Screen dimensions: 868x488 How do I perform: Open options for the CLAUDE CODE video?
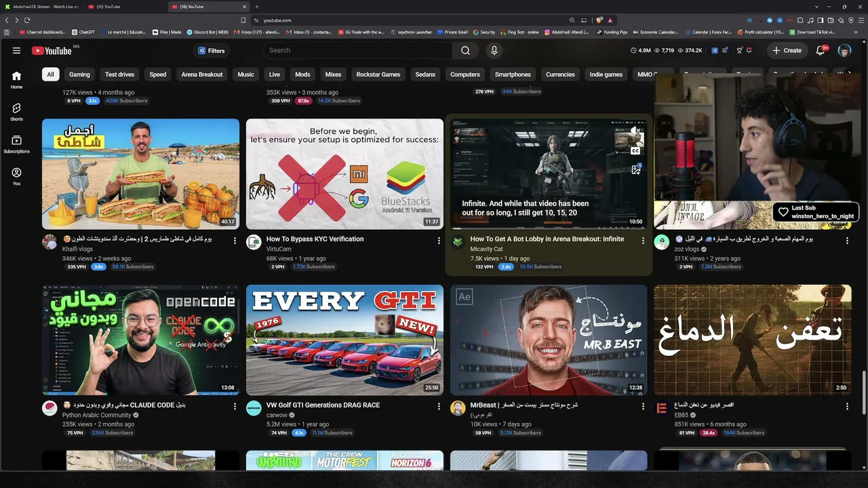pyautogui.click(x=235, y=407)
